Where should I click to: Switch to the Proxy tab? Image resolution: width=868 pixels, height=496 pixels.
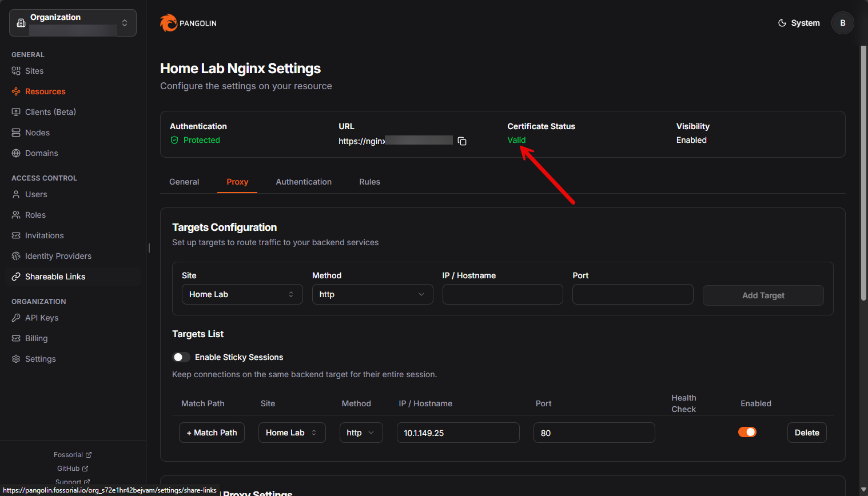[237, 182]
